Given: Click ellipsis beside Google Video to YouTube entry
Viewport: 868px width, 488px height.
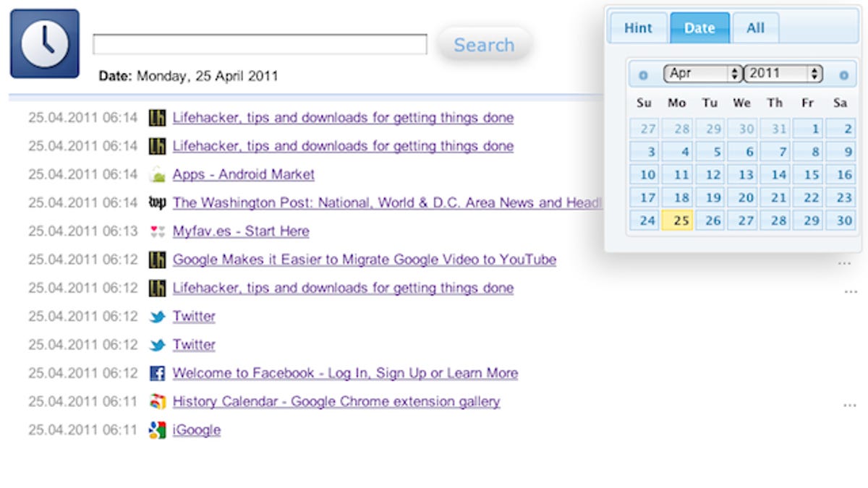Looking at the screenshot, I should 844,263.
